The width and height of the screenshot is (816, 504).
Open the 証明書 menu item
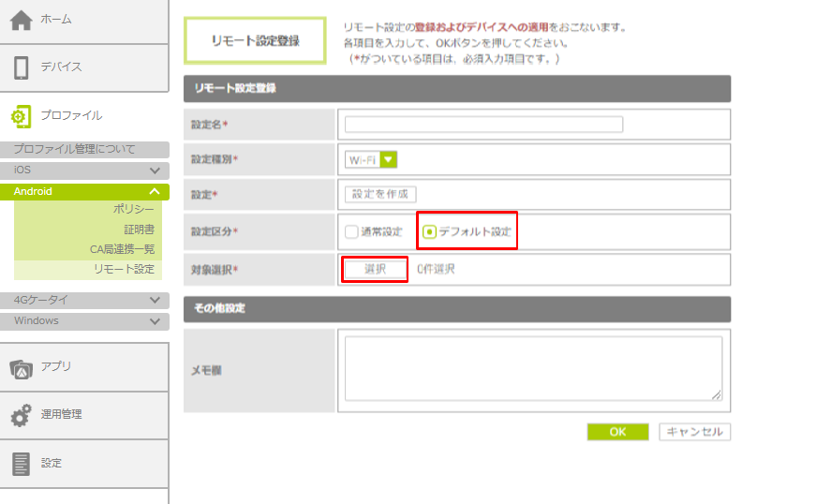139,229
